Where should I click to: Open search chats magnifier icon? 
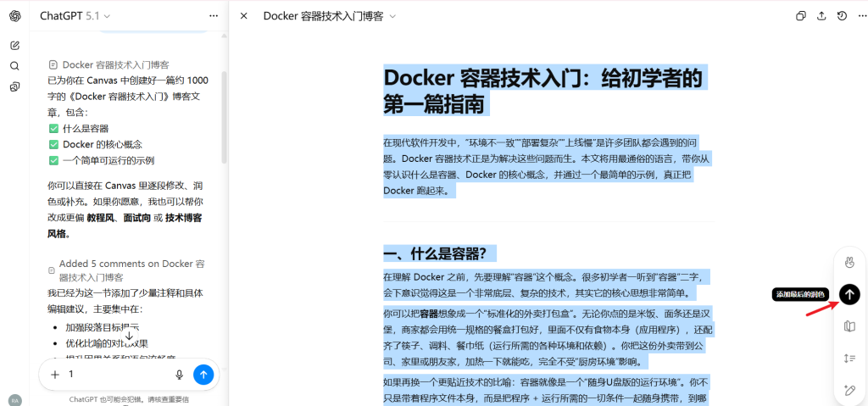pyautogui.click(x=15, y=66)
